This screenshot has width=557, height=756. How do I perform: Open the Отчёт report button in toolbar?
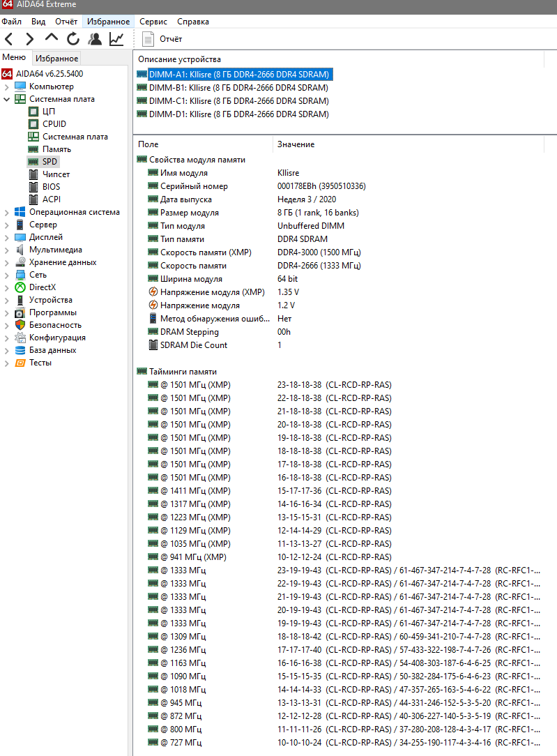pos(162,39)
